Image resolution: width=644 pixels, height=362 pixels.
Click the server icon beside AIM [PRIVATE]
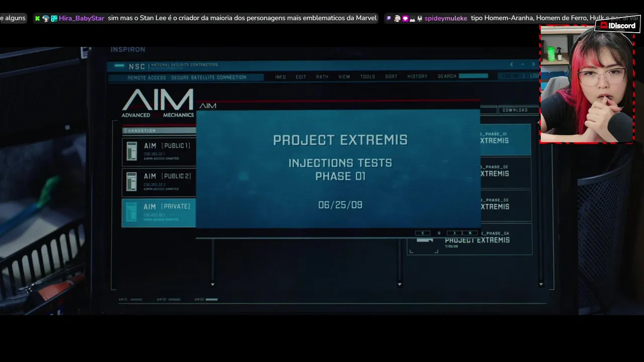131,212
